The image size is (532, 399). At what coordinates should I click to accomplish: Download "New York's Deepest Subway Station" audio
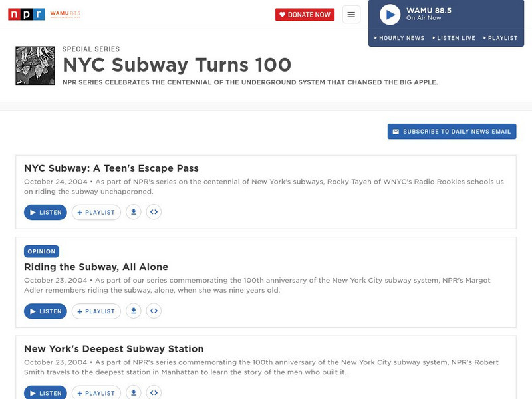tap(134, 393)
